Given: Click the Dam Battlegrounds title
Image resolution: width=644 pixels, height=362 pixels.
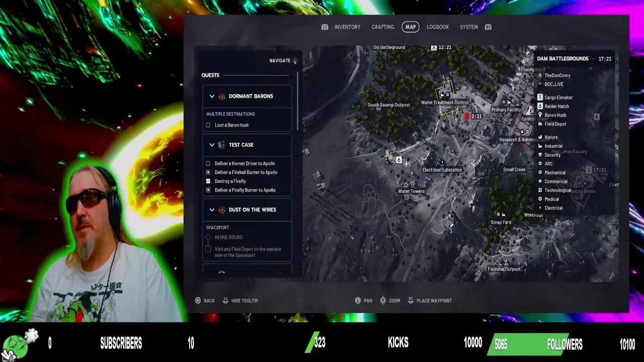Looking at the screenshot, I should tap(562, 59).
